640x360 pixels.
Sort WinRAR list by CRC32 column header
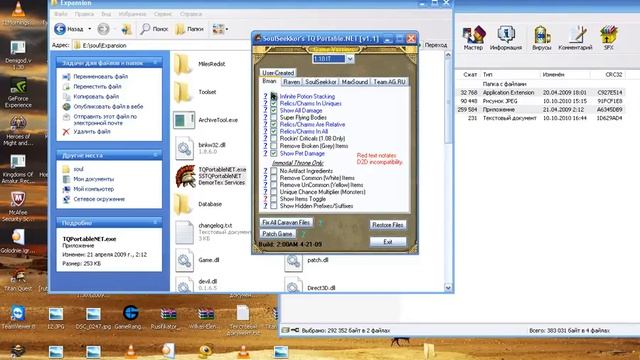pos(614,75)
